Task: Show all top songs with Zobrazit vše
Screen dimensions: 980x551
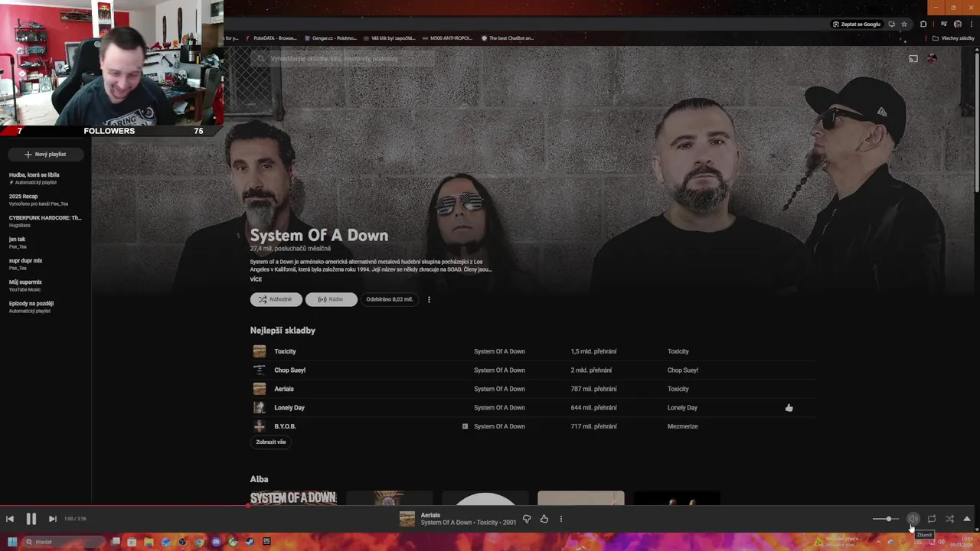Action: (271, 442)
